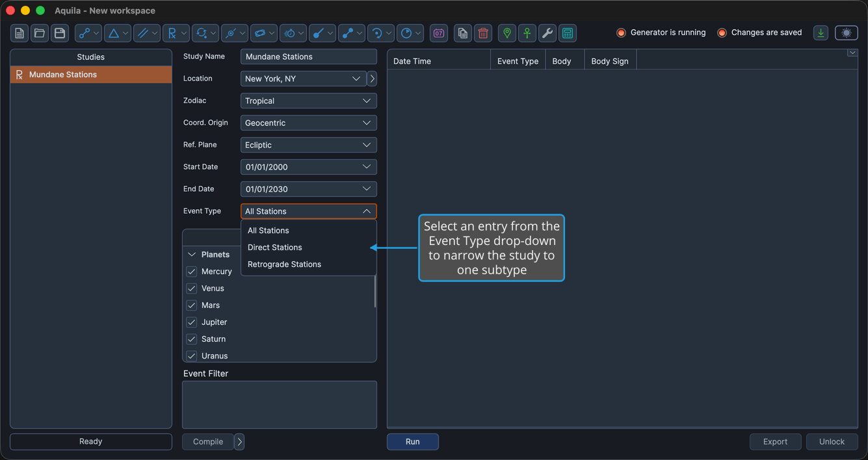Click arrow button beside Location field
The height and width of the screenshot is (460, 868).
[x=373, y=79]
